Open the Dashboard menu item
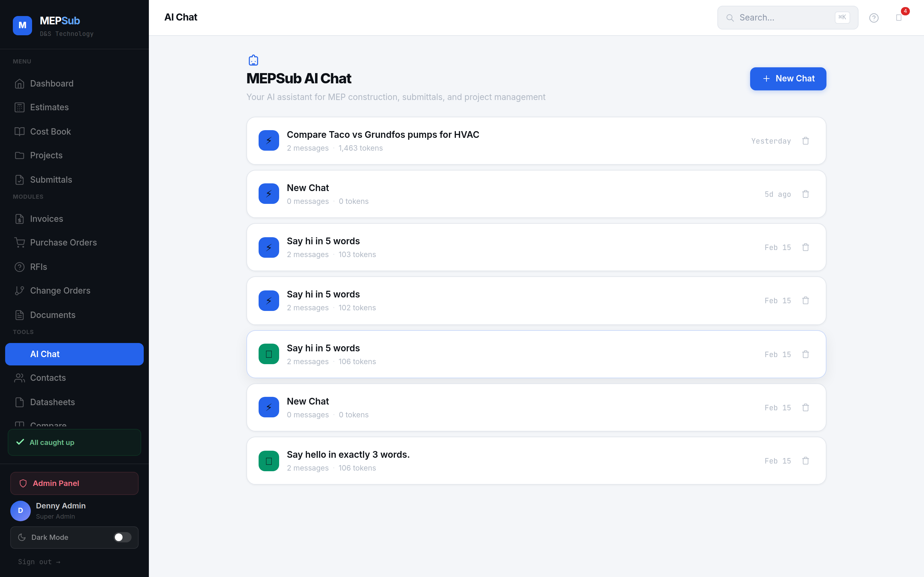The width and height of the screenshot is (924, 577). click(x=52, y=84)
